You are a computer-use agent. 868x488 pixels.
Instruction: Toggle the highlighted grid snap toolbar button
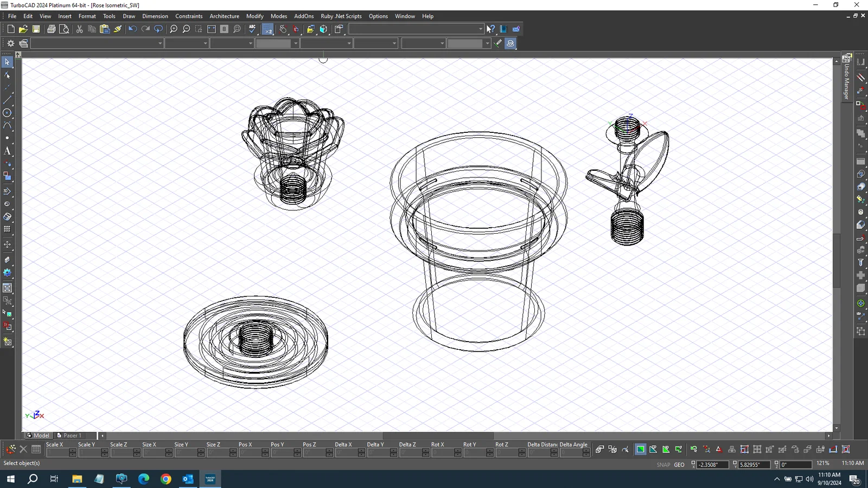[267, 29]
